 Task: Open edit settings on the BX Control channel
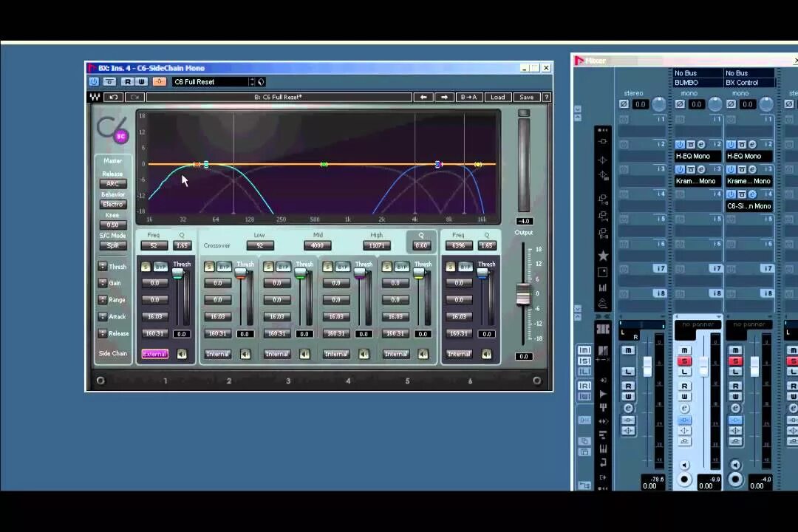(x=735, y=409)
